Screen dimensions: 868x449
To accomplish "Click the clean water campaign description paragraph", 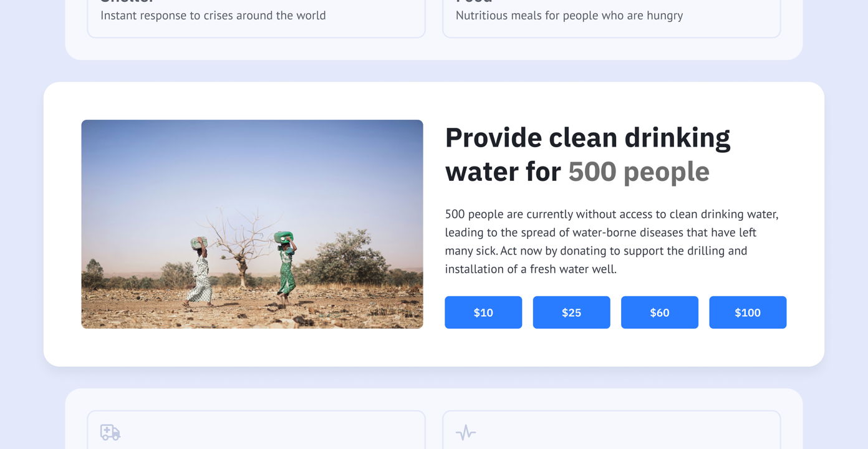I will click(x=611, y=241).
